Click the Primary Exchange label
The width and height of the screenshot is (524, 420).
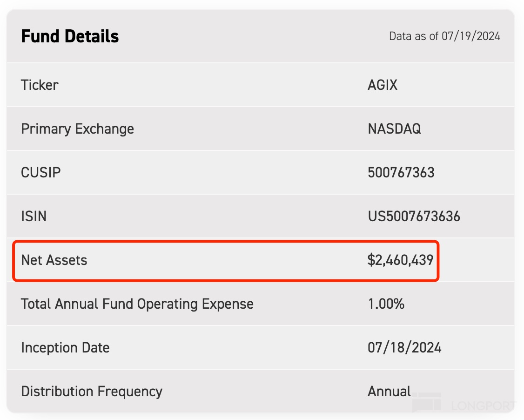point(77,129)
